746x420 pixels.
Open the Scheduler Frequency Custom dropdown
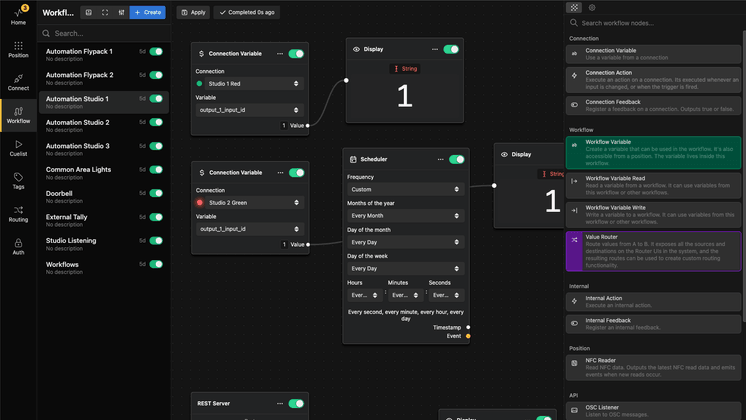[405, 189]
